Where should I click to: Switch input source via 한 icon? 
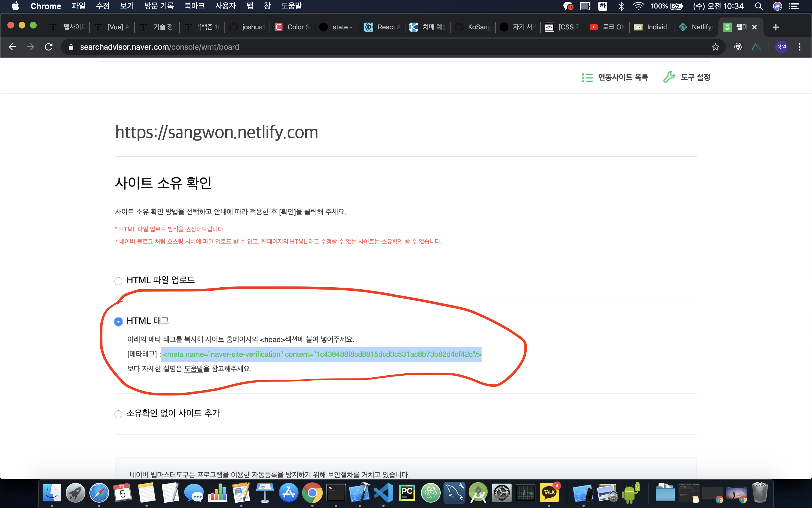[603, 6]
